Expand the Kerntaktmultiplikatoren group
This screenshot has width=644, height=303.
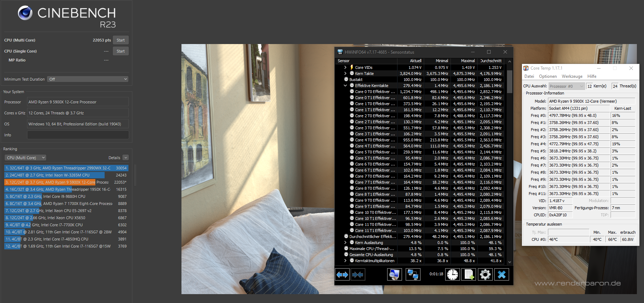pyautogui.click(x=345, y=261)
